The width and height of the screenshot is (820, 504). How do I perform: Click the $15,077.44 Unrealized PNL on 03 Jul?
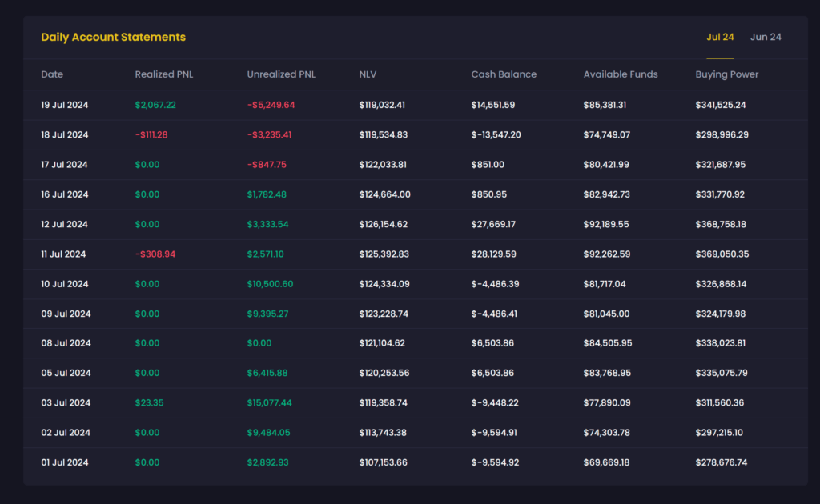pos(271,402)
